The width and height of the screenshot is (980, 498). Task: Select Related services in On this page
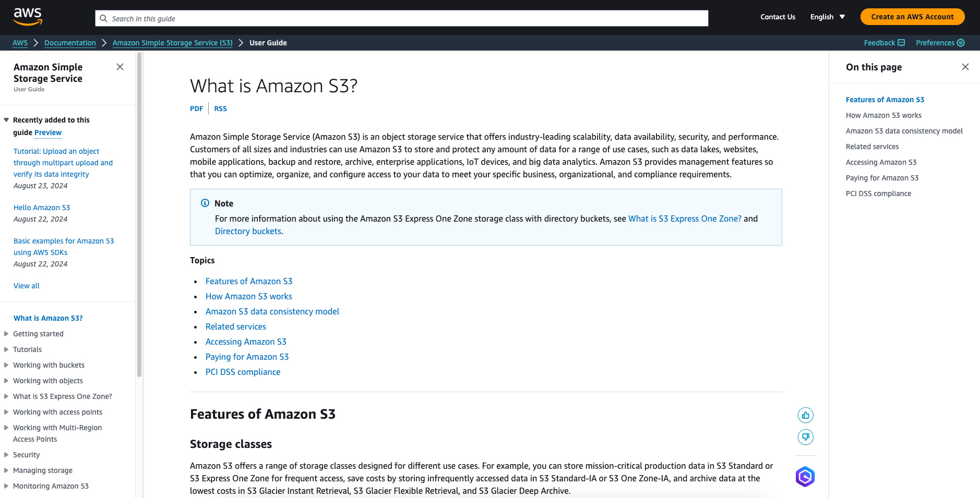coord(872,147)
